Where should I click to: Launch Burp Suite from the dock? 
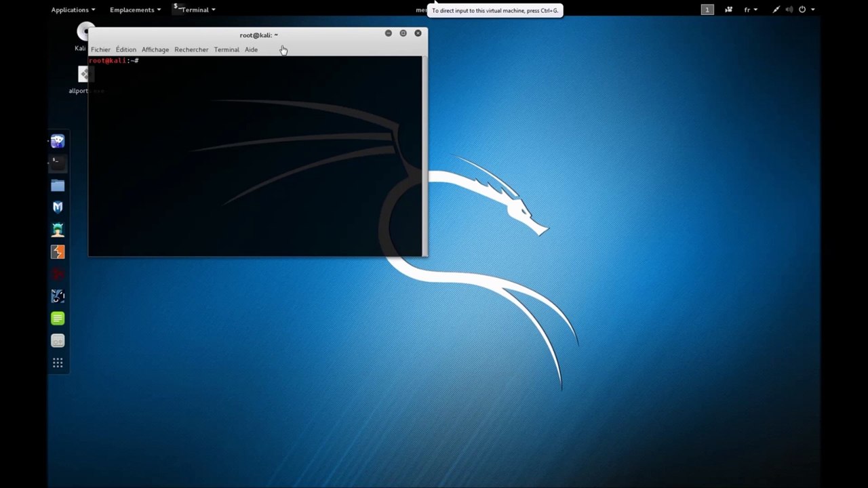coord(58,252)
